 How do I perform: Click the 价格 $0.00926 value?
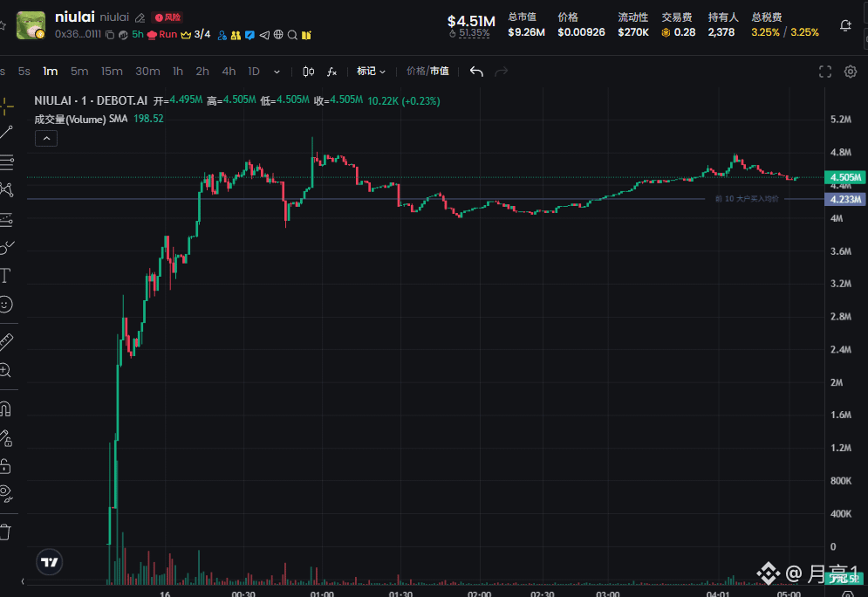tap(581, 32)
